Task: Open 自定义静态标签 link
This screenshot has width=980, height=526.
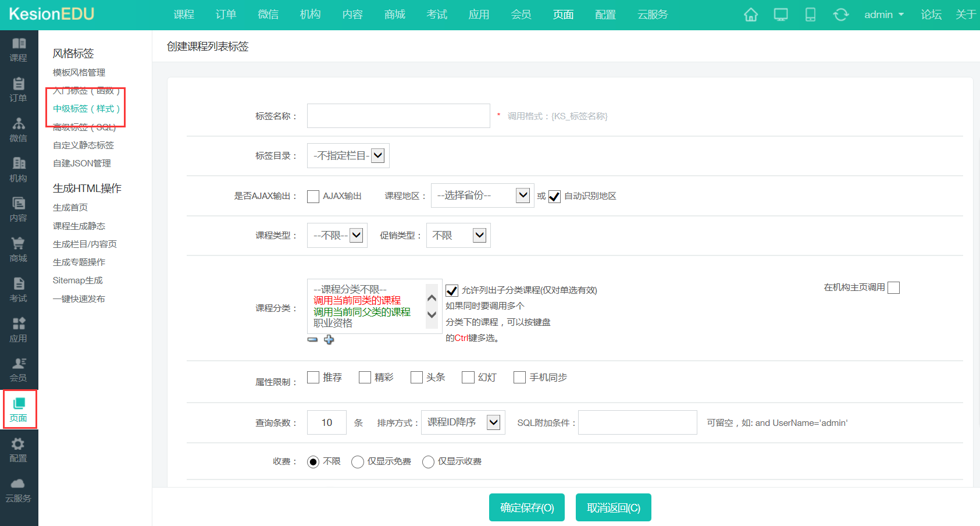Action: [x=83, y=145]
